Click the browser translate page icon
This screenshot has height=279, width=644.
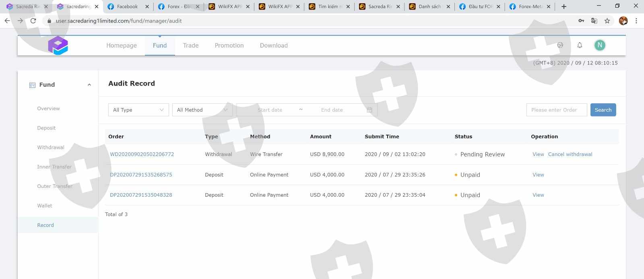click(x=594, y=21)
